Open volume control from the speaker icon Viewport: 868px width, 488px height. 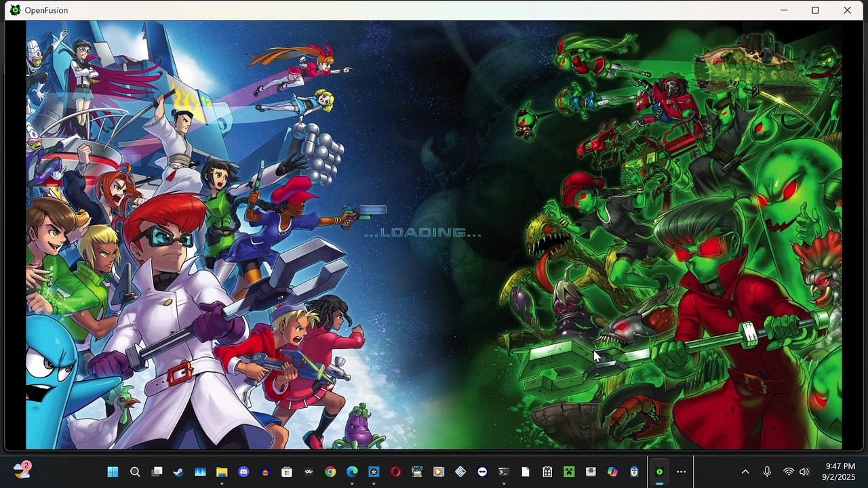pos(804,472)
